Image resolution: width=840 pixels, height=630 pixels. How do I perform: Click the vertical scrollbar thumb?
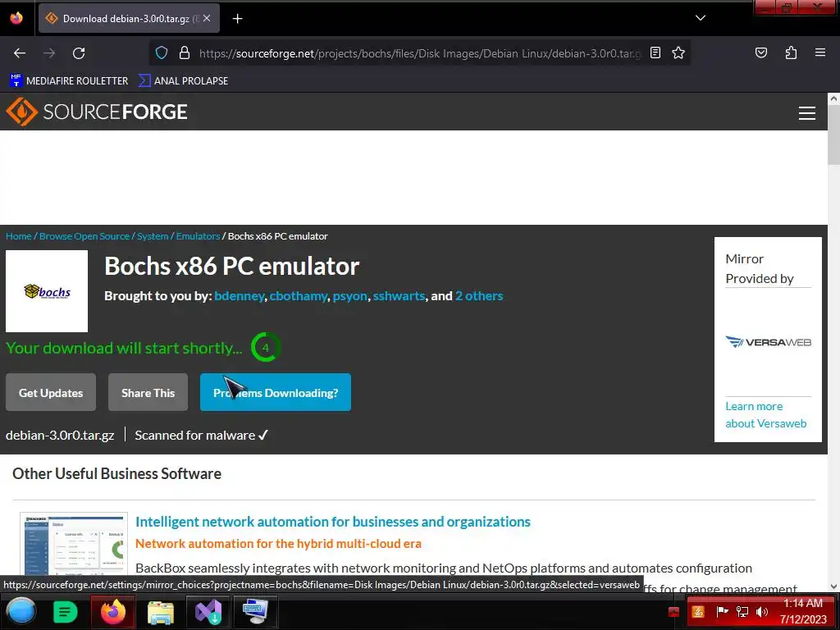pyautogui.click(x=833, y=135)
